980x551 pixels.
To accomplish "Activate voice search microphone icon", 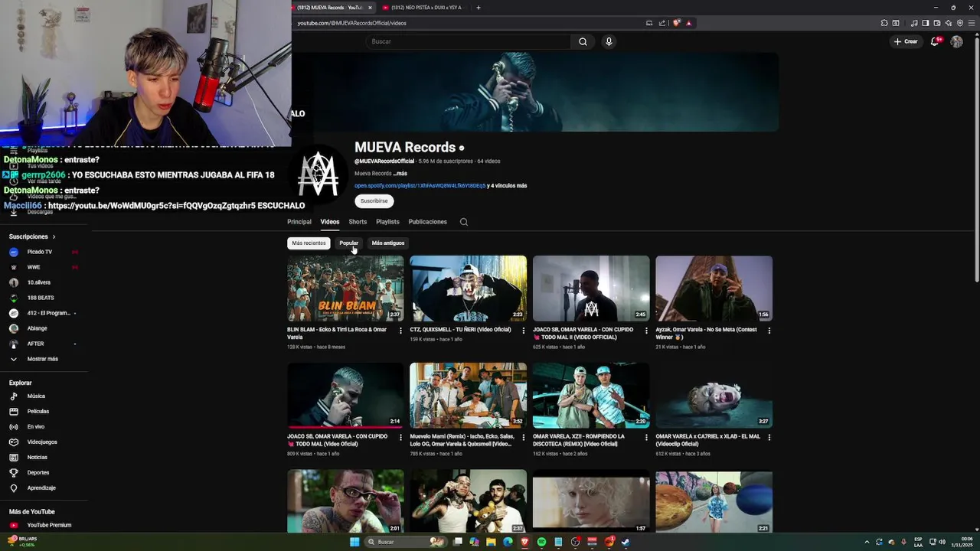I will click(x=609, y=41).
